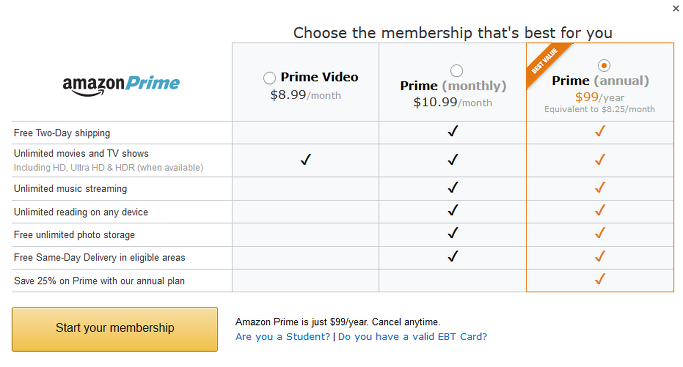Open the Are you a Student link
The image size is (683, 367).
pyautogui.click(x=283, y=337)
